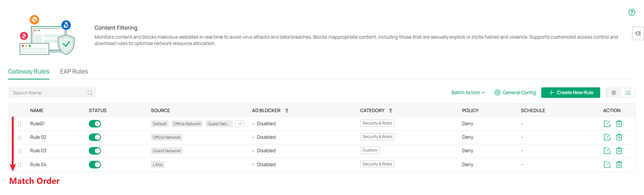644x195 pixels.
Task: Toggle off Rule 03 status switch
Action: point(95,151)
